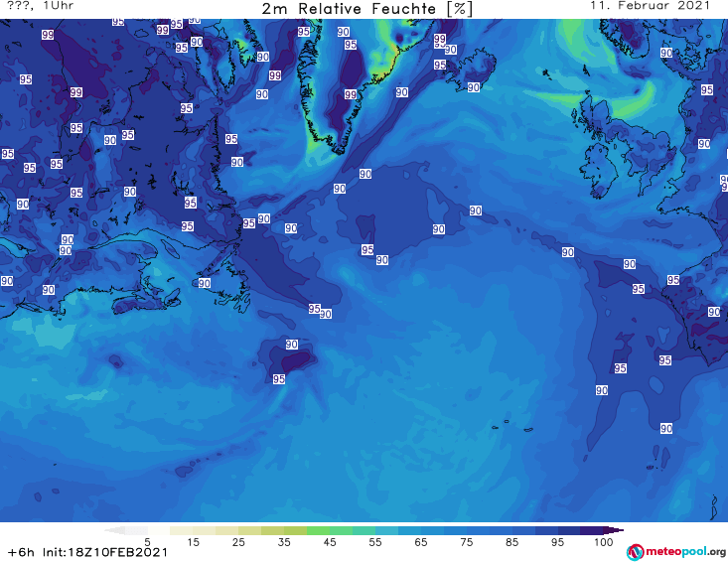Select the '+6h Init:18Z10FEB2021' text
Viewport: 728px width, 562px height.
coord(87,552)
